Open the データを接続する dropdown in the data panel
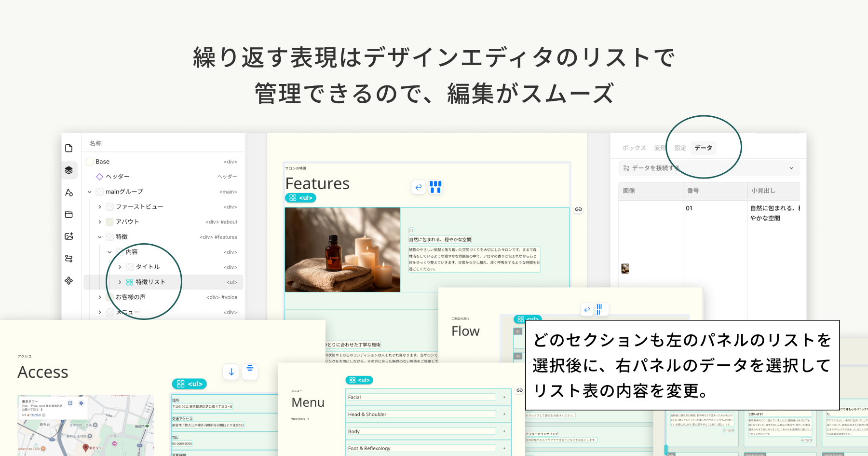The image size is (868, 456). tap(709, 168)
